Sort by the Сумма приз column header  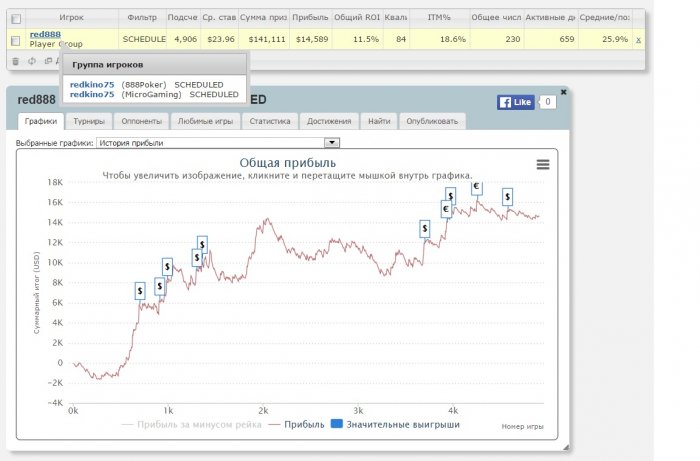pos(263,17)
